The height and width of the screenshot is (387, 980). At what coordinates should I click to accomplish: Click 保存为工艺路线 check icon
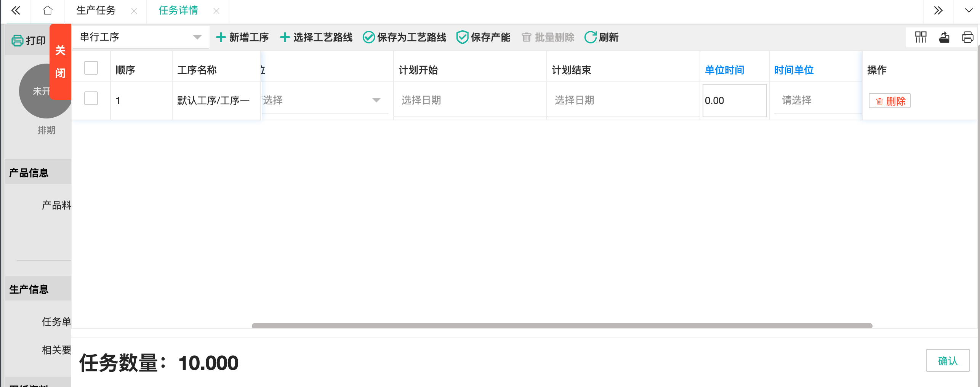tap(368, 37)
